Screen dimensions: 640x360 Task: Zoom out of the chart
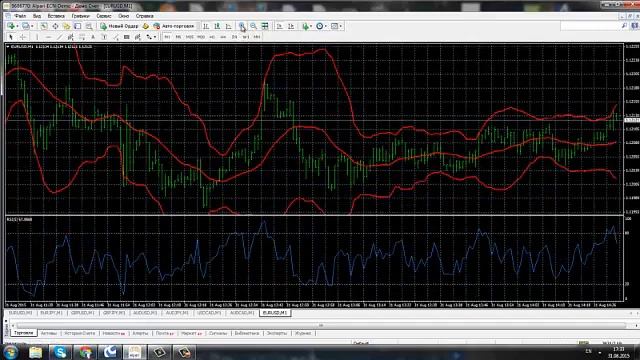(x=253, y=26)
